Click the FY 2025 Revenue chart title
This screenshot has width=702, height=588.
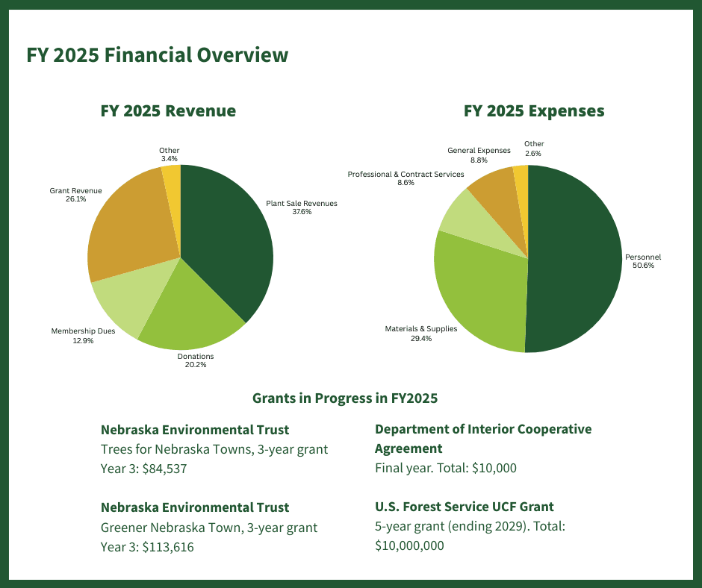coord(169,110)
